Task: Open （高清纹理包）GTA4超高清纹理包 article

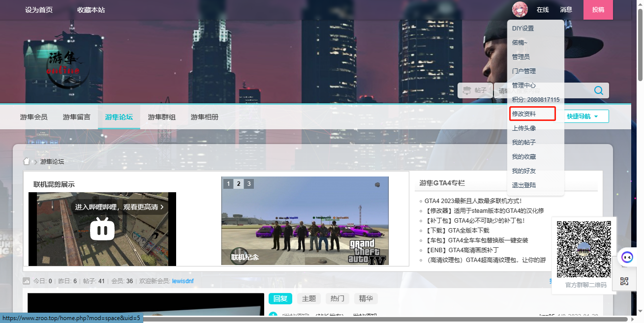Action: point(485,260)
